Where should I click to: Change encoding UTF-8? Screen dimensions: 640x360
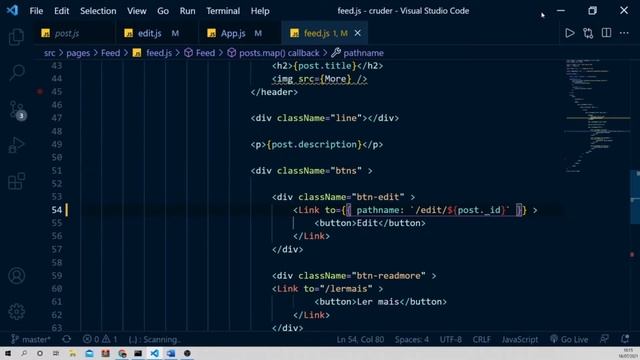tap(451, 339)
